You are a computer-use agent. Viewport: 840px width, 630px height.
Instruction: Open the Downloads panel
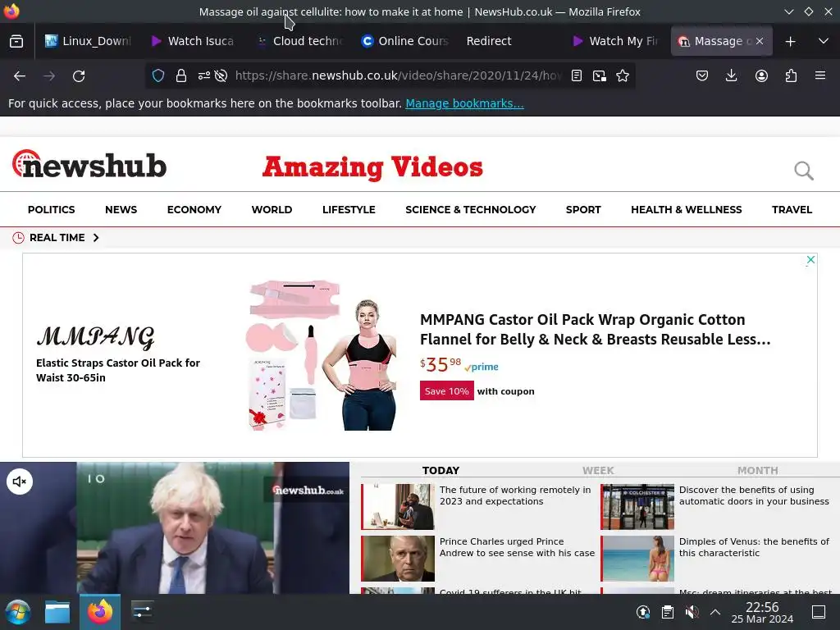click(731, 75)
